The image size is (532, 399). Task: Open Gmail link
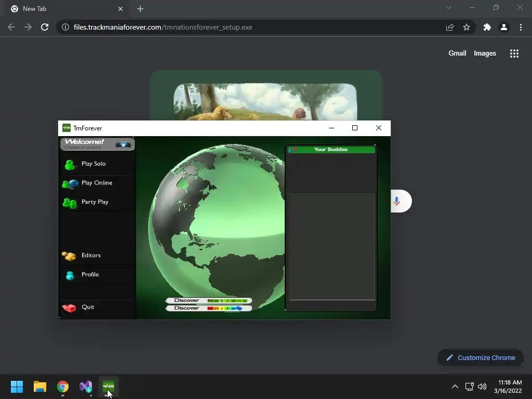(457, 54)
